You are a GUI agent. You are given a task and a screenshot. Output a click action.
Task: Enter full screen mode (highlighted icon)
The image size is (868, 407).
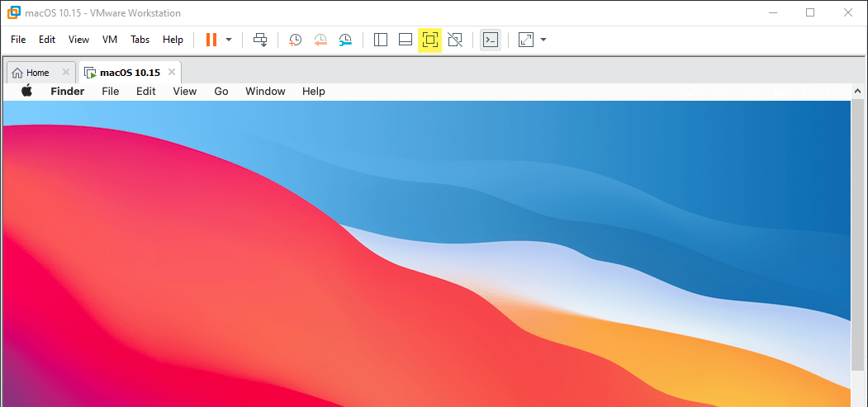[x=430, y=40]
